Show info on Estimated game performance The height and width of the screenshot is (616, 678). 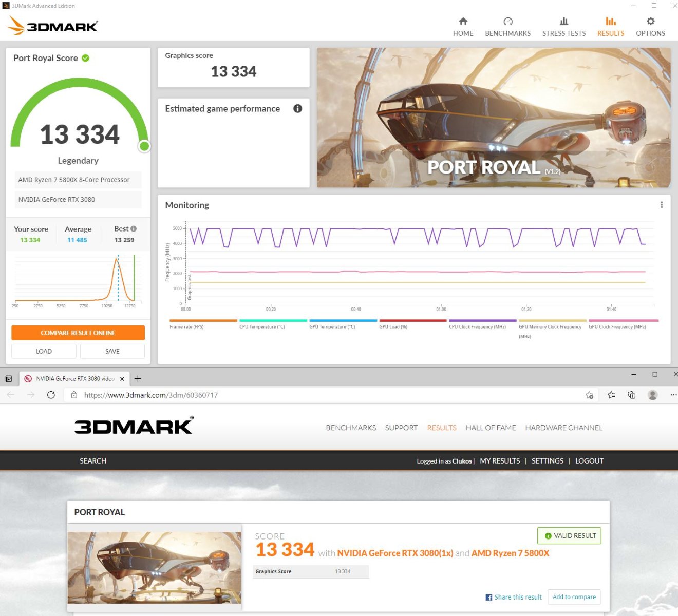[297, 108]
